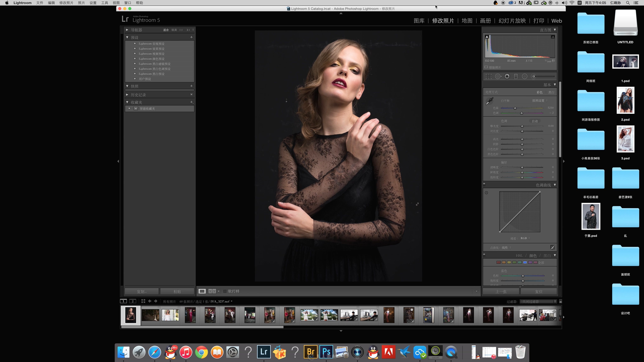
Task: Collapse the 基本 basic panel
Action: click(x=555, y=84)
